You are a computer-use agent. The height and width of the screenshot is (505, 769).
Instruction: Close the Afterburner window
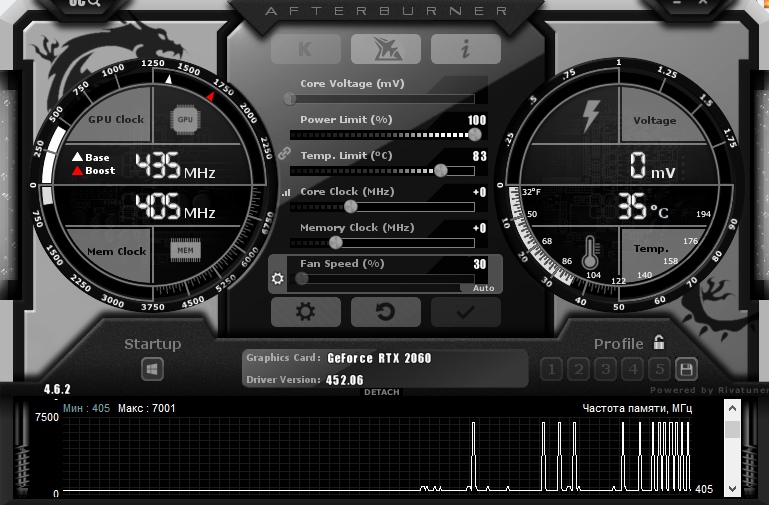tap(703, 2)
